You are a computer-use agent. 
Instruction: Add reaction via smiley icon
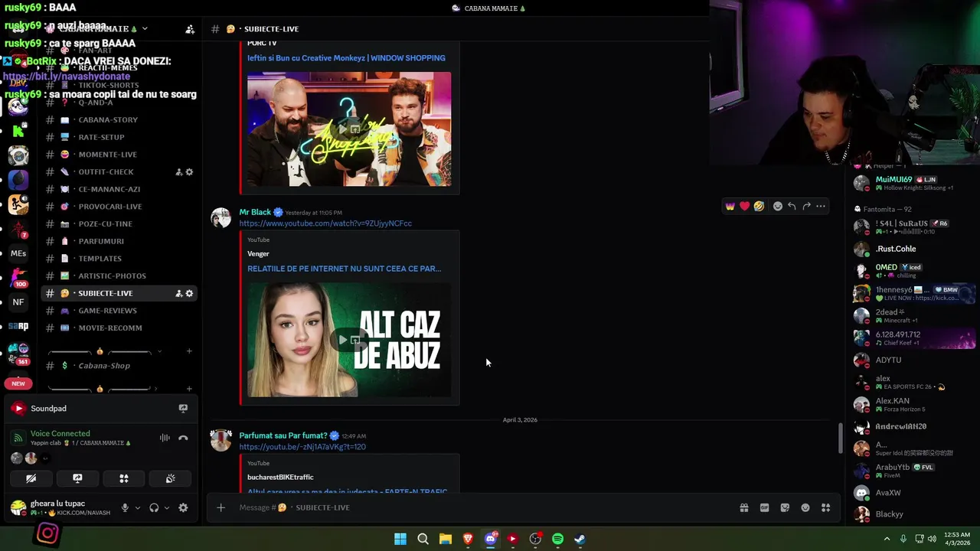(778, 206)
